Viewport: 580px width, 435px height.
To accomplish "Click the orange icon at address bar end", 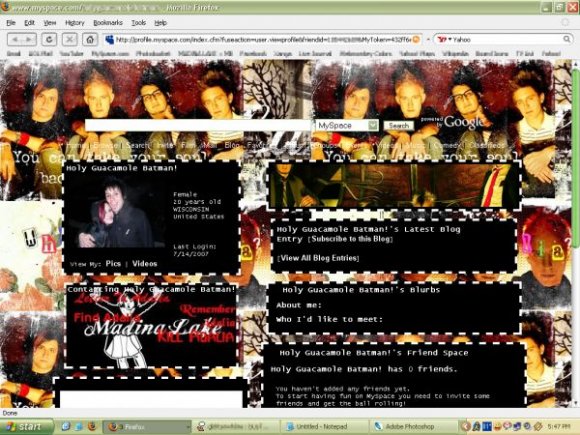I will point(416,39).
